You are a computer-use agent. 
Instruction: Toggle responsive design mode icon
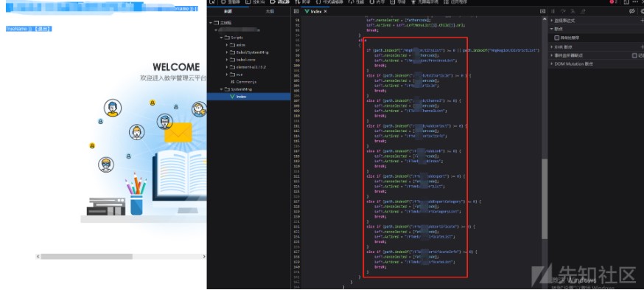626,2
